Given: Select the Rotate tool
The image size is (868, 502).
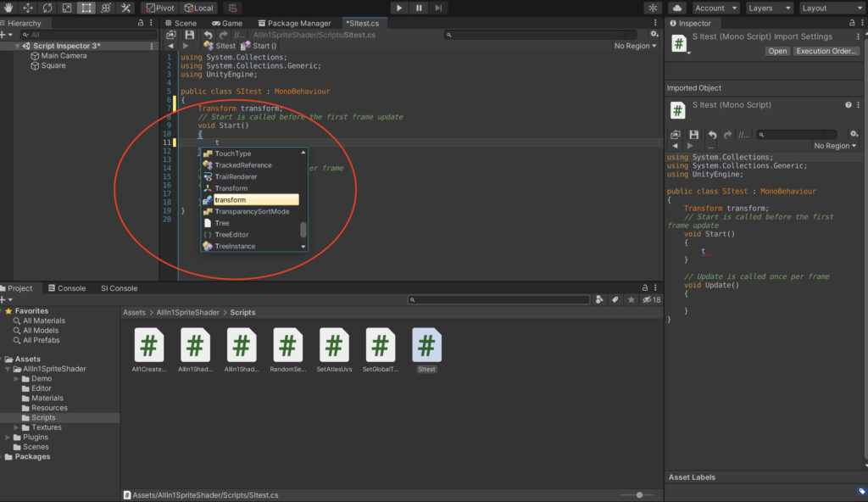Looking at the screenshot, I should (47, 8).
